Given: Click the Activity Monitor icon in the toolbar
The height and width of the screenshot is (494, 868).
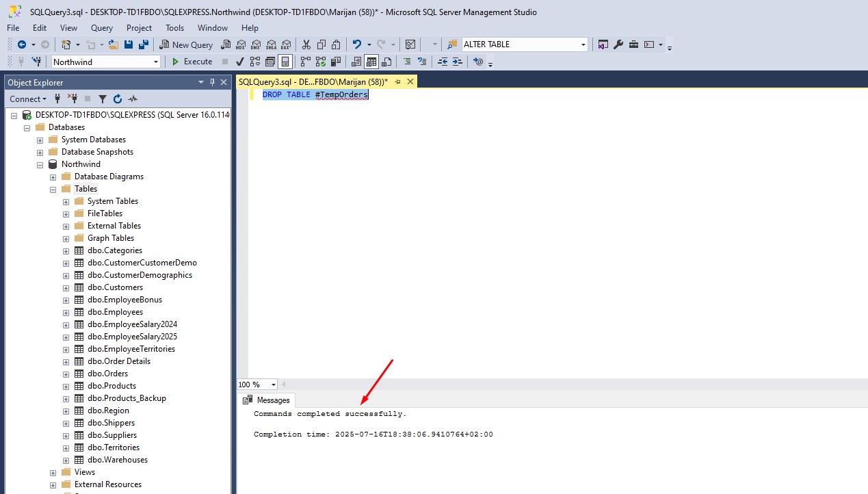Looking at the screenshot, I should [410, 44].
